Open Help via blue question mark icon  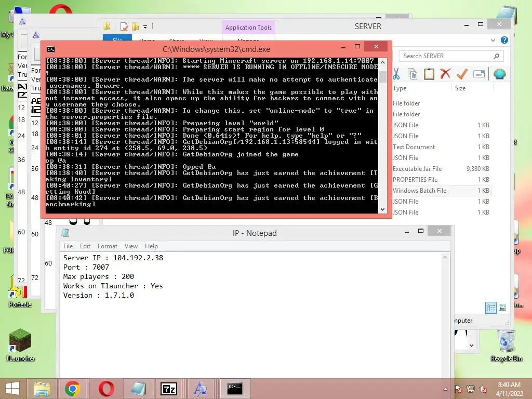coord(504,40)
